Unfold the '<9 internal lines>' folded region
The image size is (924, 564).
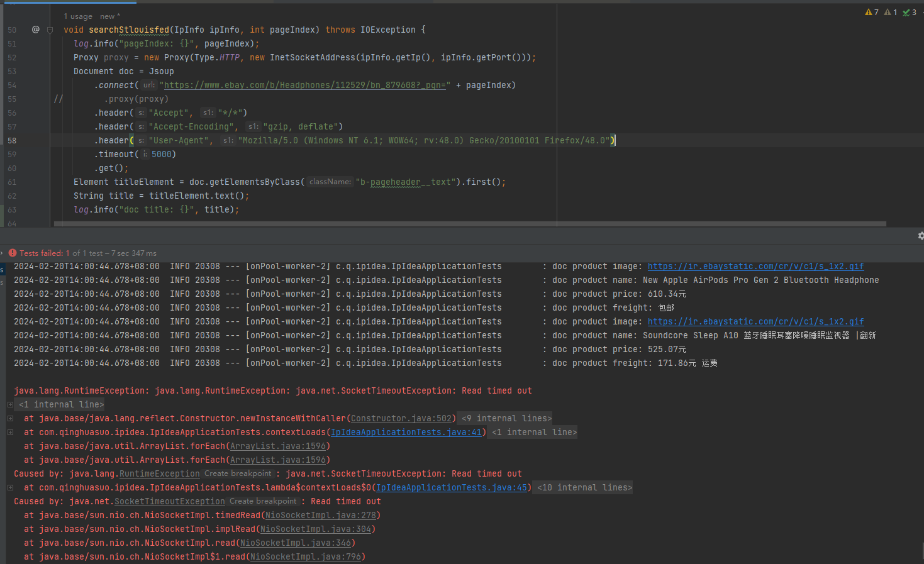[506, 418]
